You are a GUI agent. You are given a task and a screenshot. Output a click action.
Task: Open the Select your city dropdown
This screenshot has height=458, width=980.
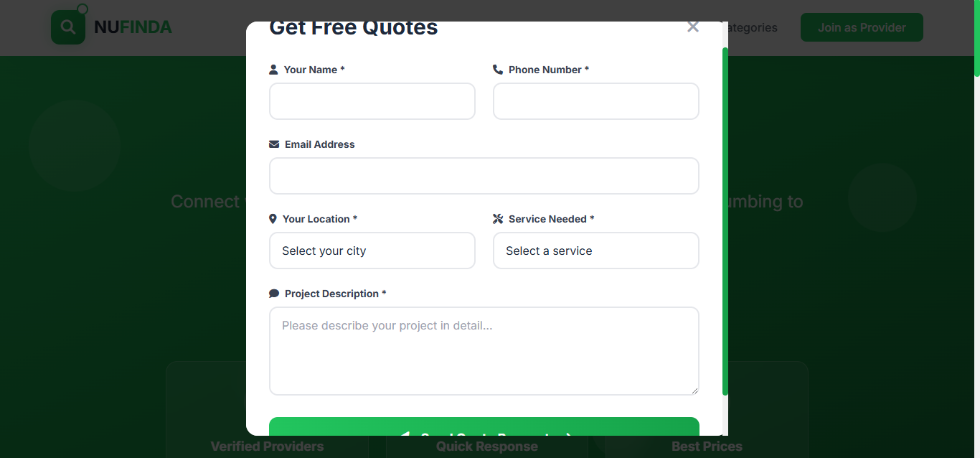(x=372, y=251)
